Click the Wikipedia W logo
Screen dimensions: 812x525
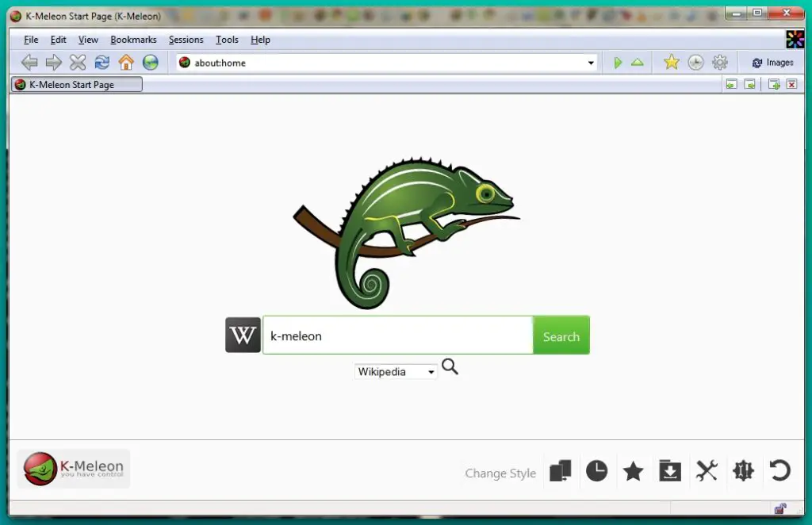point(242,335)
